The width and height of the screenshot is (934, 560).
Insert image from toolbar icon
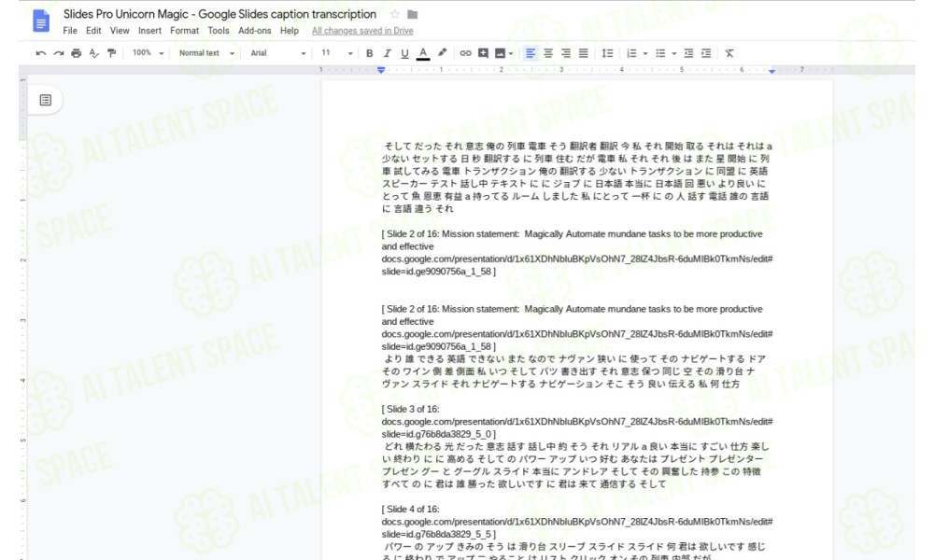(x=501, y=53)
